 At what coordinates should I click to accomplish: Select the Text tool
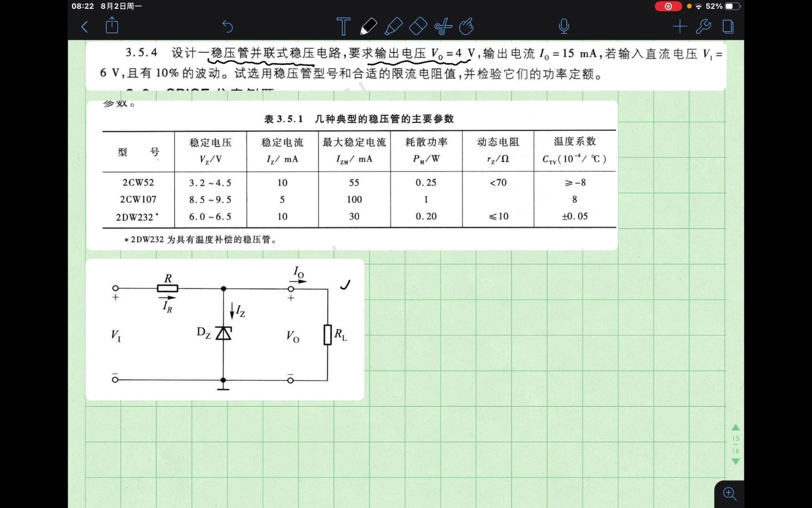(x=343, y=27)
